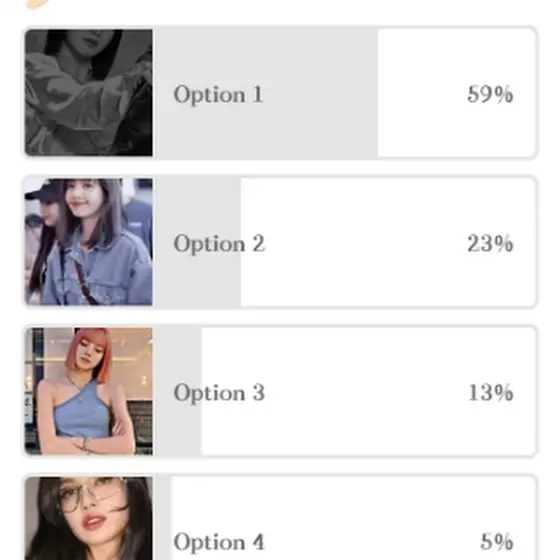The image size is (560, 560).
Task: Open the grayscale photo thumbnail for Option 1
Action: (x=89, y=93)
